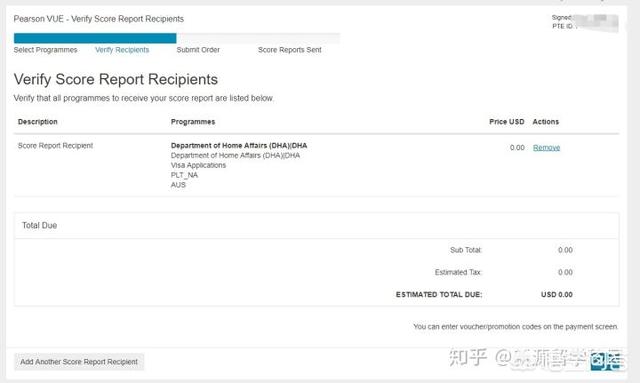Click the Actions column header
This screenshot has height=383, width=640.
(545, 122)
